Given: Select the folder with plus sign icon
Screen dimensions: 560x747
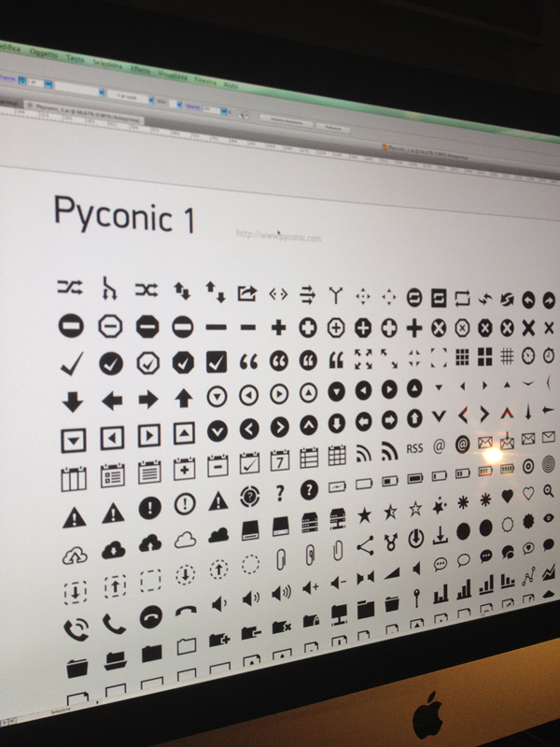Looking at the screenshot, I should (218, 640).
